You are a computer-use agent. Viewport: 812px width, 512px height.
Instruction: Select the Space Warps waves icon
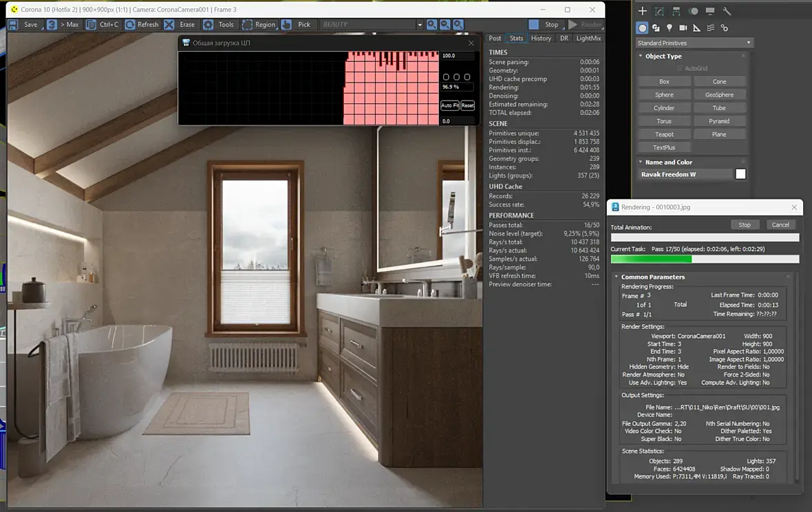[710, 28]
